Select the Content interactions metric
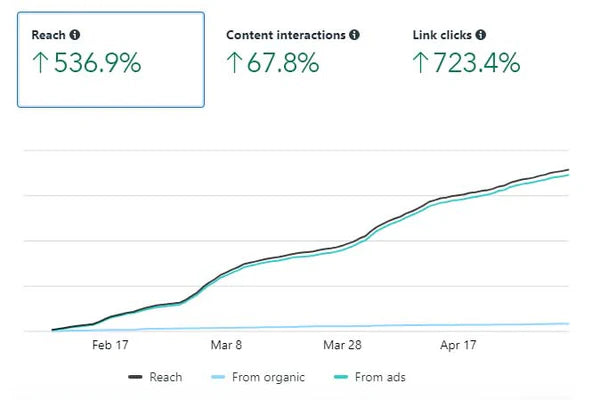The height and width of the screenshot is (400, 600). point(292,52)
